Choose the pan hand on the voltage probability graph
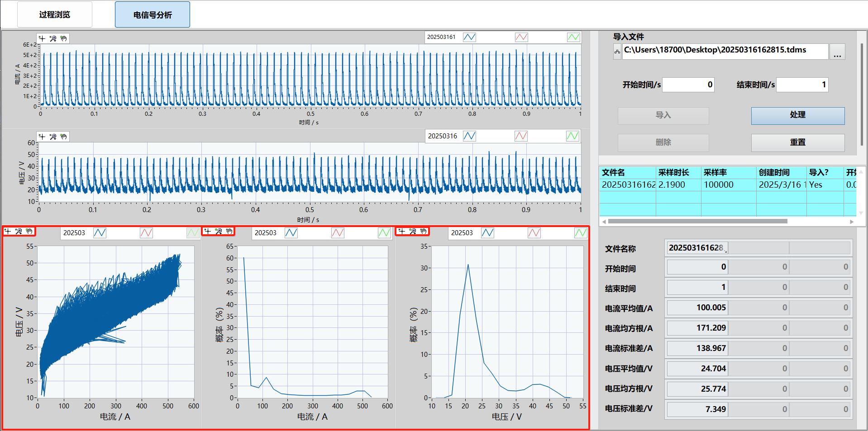Screen dimensions: 868x431 pos(424,231)
